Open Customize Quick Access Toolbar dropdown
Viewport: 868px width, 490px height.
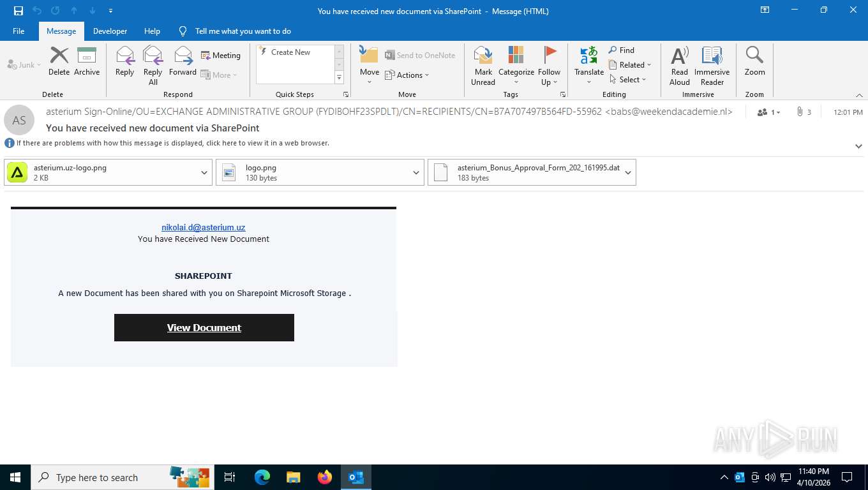coord(110,11)
